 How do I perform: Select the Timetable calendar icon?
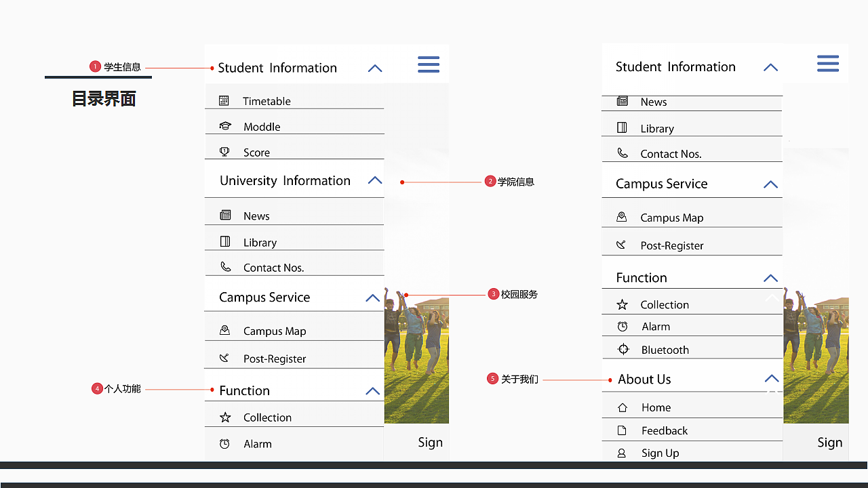(x=224, y=100)
